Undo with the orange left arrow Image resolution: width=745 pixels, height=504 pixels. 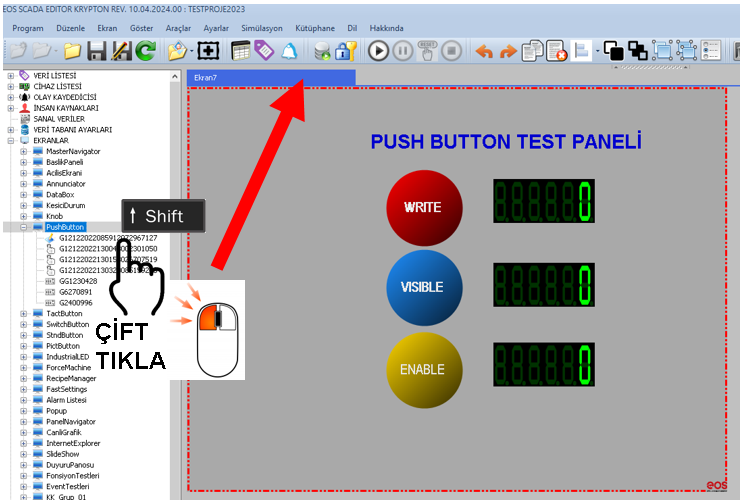(484, 51)
